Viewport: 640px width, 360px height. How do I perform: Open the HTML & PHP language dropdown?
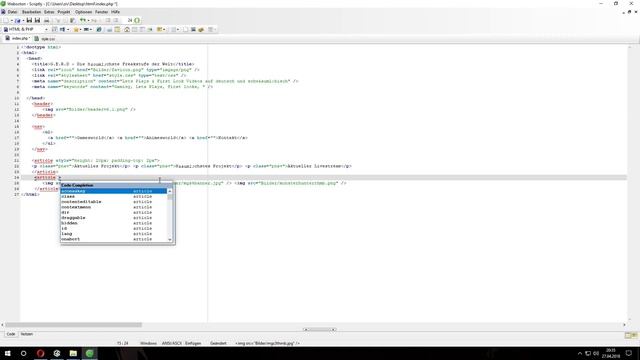(x=46, y=30)
